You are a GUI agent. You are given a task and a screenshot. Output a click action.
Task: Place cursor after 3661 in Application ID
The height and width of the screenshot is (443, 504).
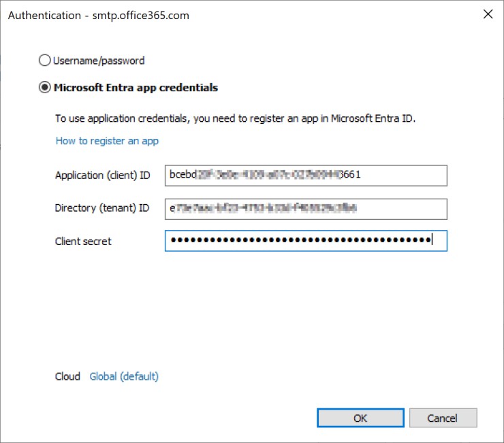click(362, 175)
